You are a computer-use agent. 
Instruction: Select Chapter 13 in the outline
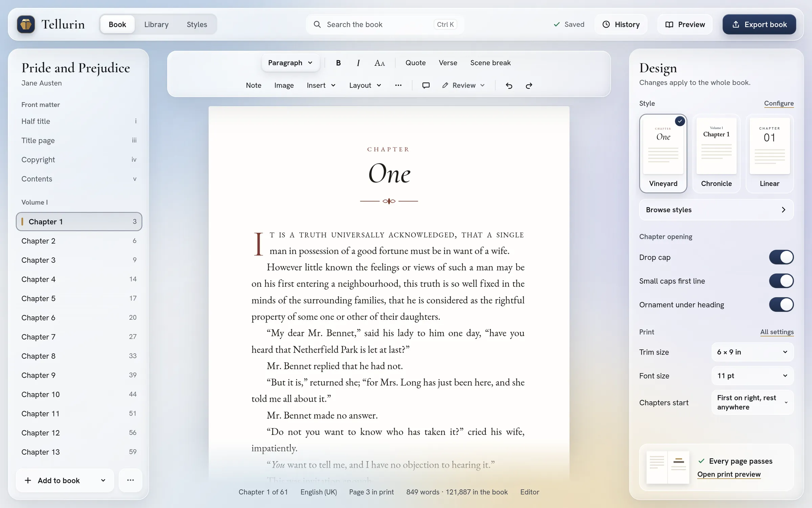click(x=79, y=452)
